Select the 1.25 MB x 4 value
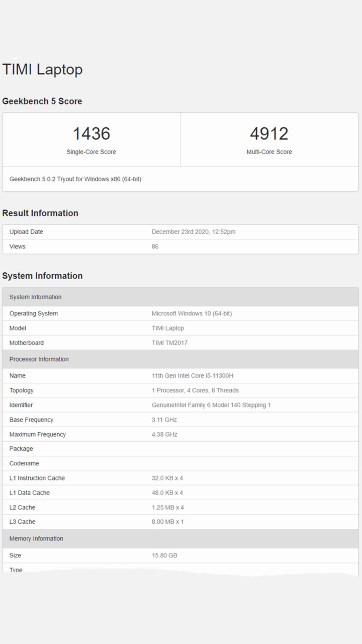This screenshot has height=644, width=362. coord(168,507)
